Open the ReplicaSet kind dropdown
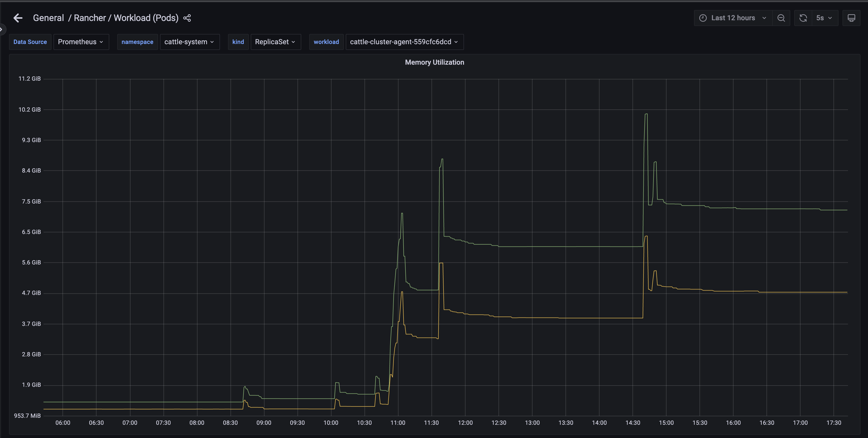868x438 pixels. click(x=275, y=42)
